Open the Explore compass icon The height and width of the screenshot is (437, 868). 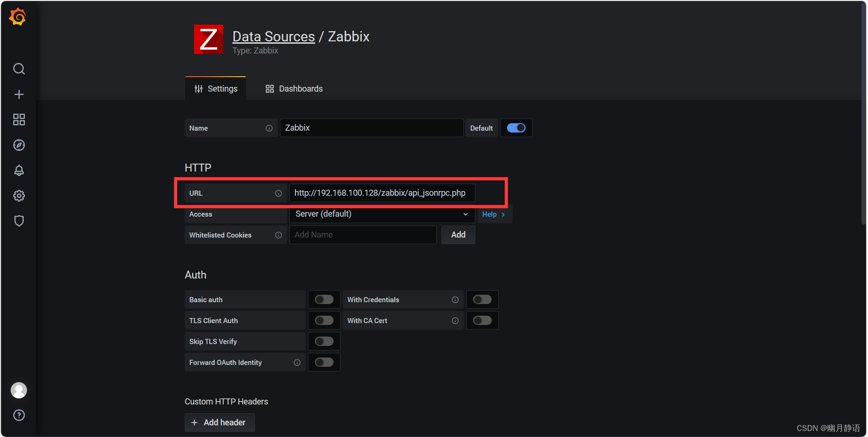pos(19,145)
